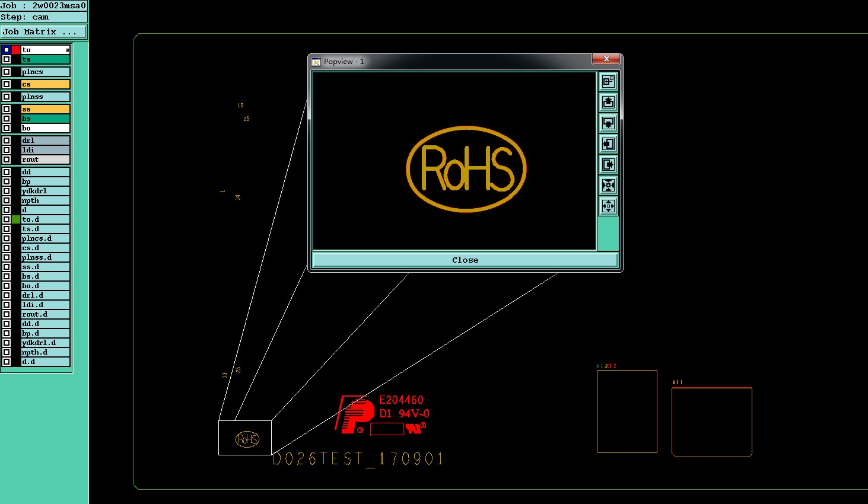Select the rout.d layer row
The width and height of the screenshot is (868, 504).
[x=46, y=314]
